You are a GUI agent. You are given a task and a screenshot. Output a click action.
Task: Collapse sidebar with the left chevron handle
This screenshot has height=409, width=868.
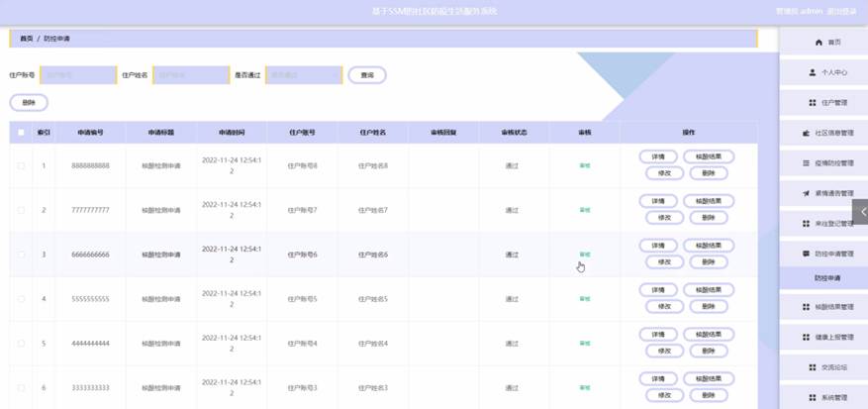click(x=860, y=212)
